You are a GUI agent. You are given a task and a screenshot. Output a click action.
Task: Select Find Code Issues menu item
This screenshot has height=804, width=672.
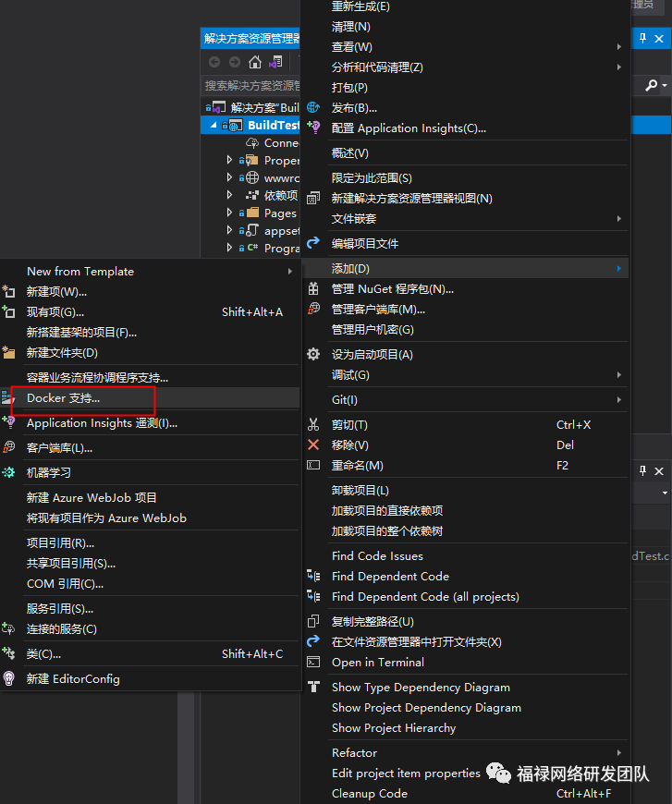(x=465, y=555)
